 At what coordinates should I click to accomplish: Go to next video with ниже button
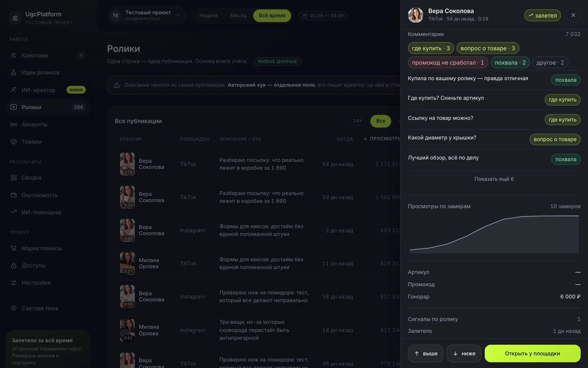tap(464, 353)
